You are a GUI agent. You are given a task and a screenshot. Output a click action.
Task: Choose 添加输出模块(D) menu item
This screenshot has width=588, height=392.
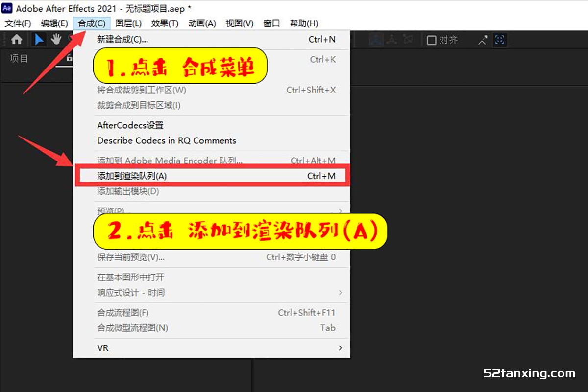[212, 191]
